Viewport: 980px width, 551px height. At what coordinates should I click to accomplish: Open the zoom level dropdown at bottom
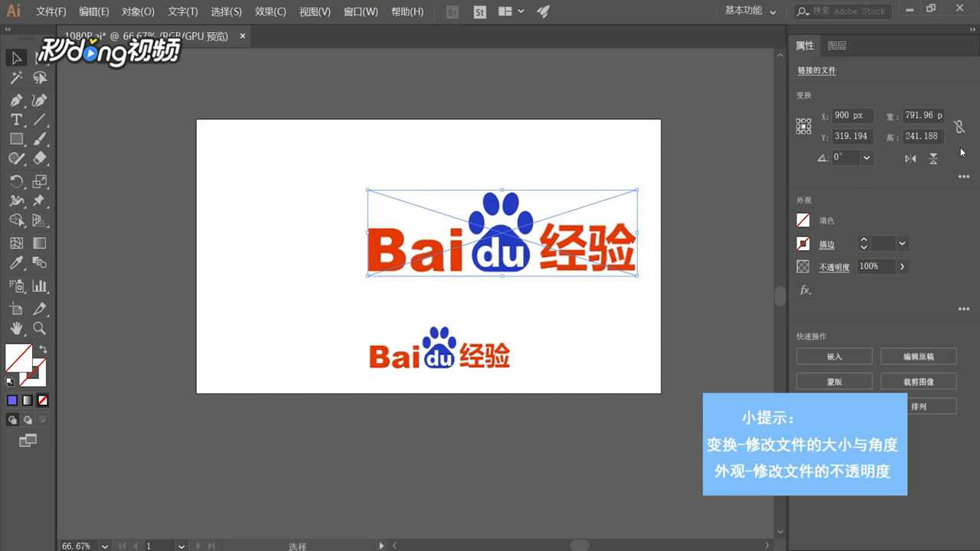click(105, 546)
